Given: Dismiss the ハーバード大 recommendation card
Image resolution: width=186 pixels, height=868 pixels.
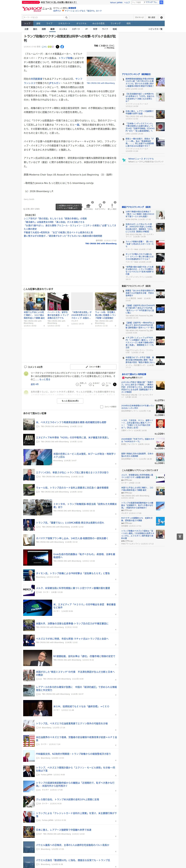Looking at the screenshot, I should [68, 325].
